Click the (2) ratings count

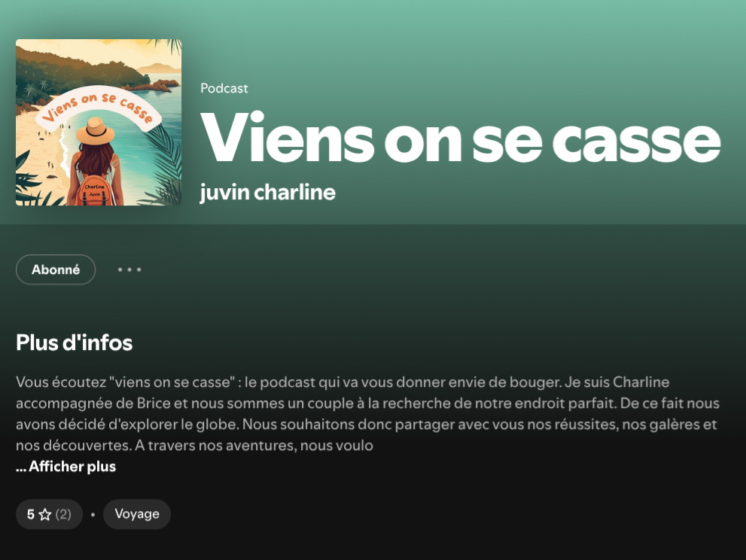(63, 514)
